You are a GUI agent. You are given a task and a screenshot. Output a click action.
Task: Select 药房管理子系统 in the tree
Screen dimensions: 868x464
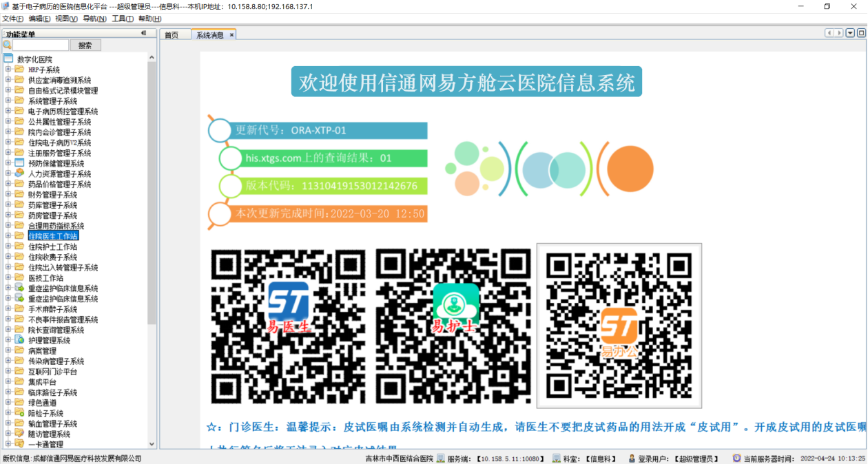(x=52, y=215)
